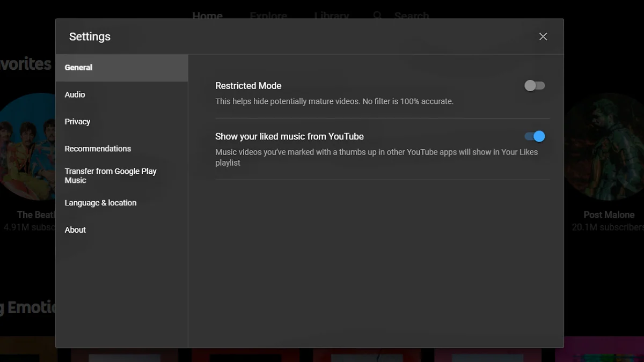Viewport: 644px width, 362px height.
Task: Turn off Show your liked music from YouTube
Action: (535, 136)
